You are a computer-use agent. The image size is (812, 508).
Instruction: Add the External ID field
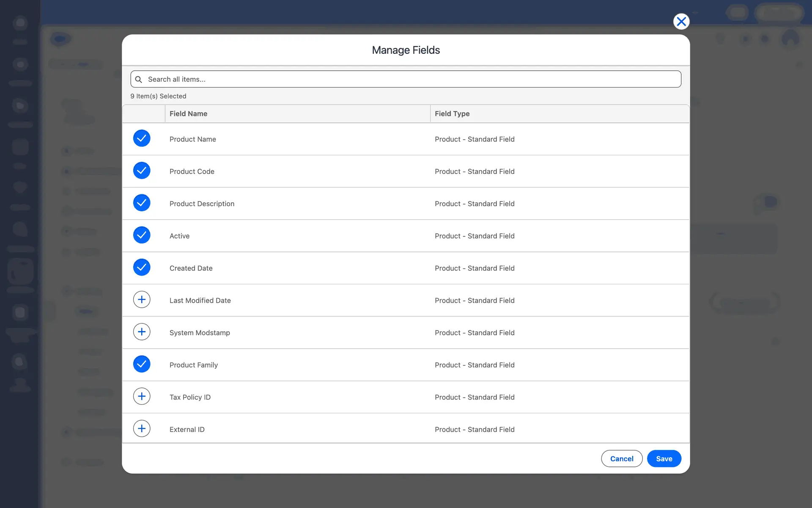click(x=142, y=429)
